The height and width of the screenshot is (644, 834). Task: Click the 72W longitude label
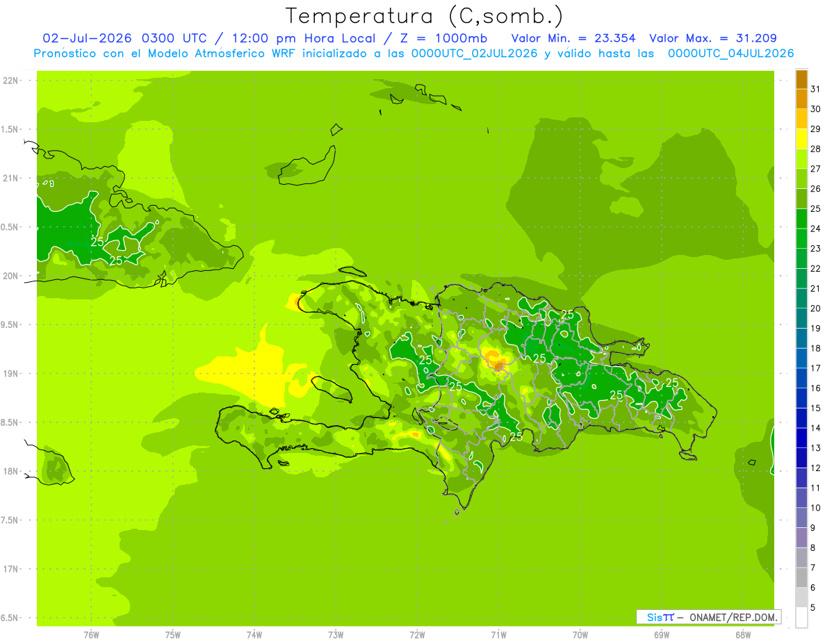(x=417, y=634)
